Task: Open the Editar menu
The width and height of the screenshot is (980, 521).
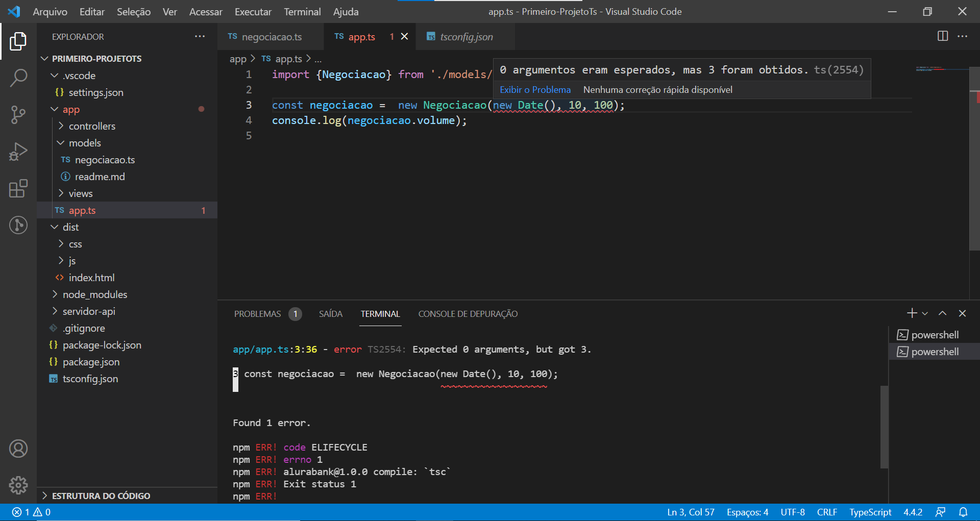Action: 92,11
